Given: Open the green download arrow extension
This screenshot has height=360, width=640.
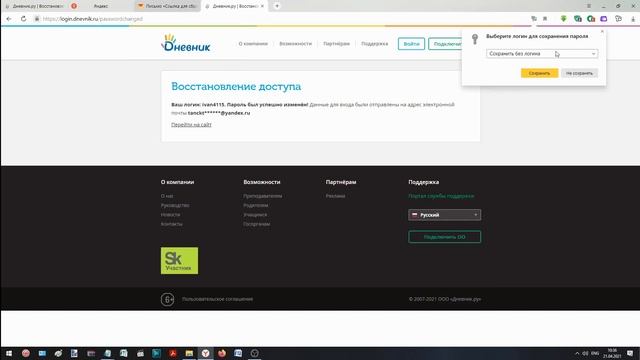Looking at the screenshot, I should pyautogui.click(x=564, y=19).
